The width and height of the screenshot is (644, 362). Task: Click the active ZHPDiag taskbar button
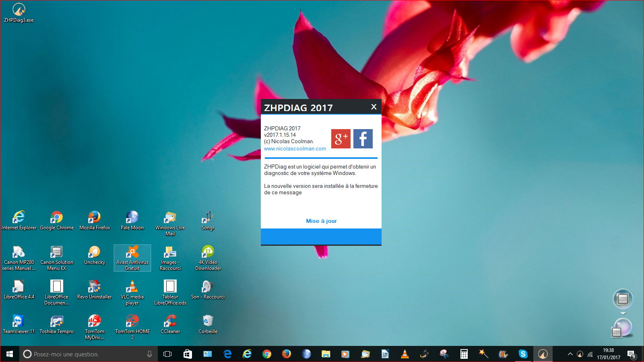543,354
